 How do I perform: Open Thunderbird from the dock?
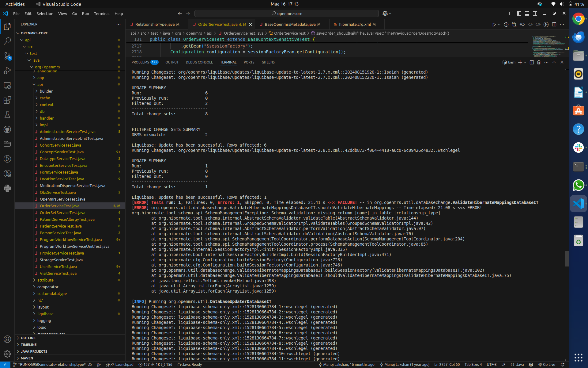tap(578, 37)
